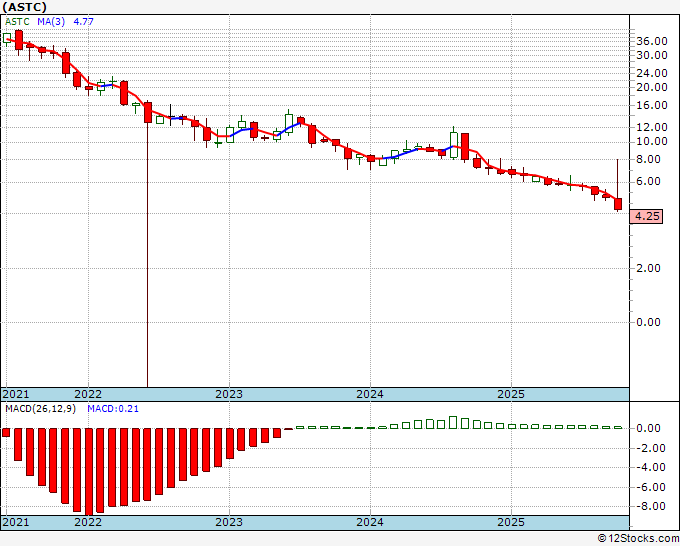Click the MACD:0.21 value label
The image size is (680, 546).
[113, 409]
